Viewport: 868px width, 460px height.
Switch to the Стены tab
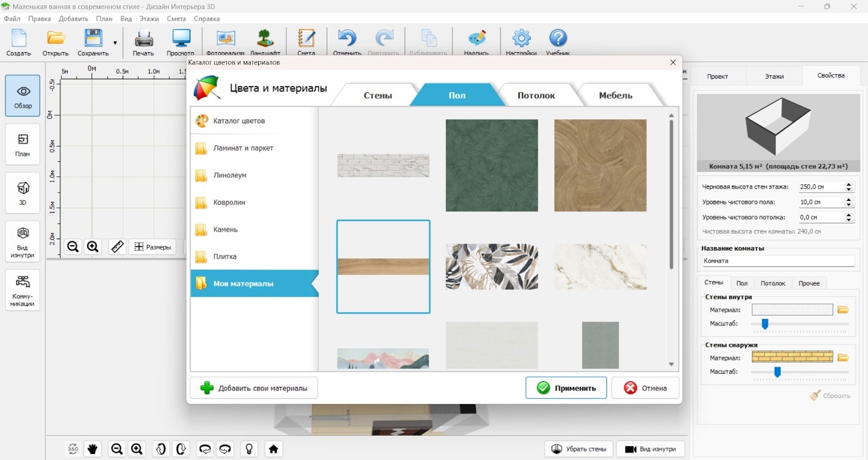[x=378, y=95]
